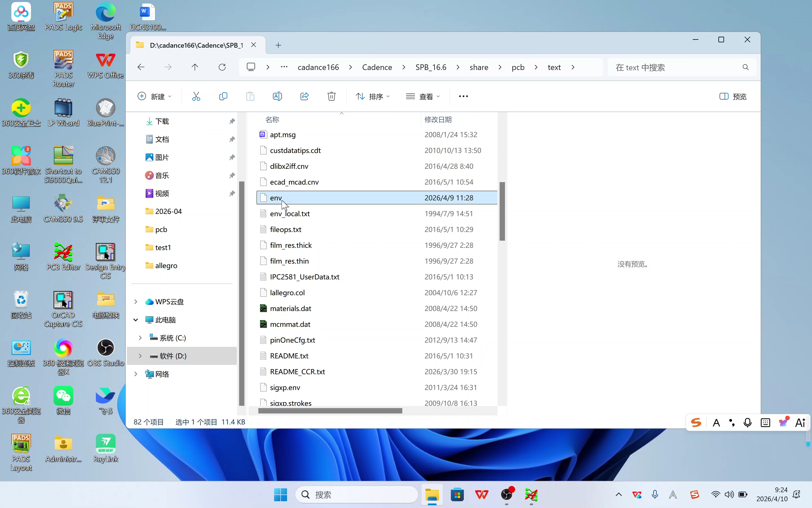Select the PADS Router desktop icon
The image size is (812, 508).
tap(63, 69)
